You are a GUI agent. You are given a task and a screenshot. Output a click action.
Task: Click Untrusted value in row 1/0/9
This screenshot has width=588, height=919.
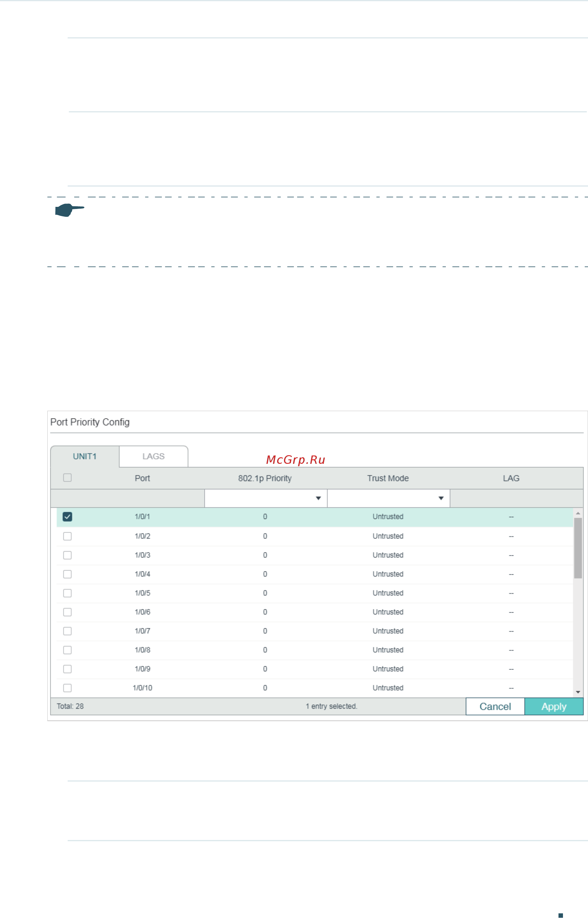point(388,669)
